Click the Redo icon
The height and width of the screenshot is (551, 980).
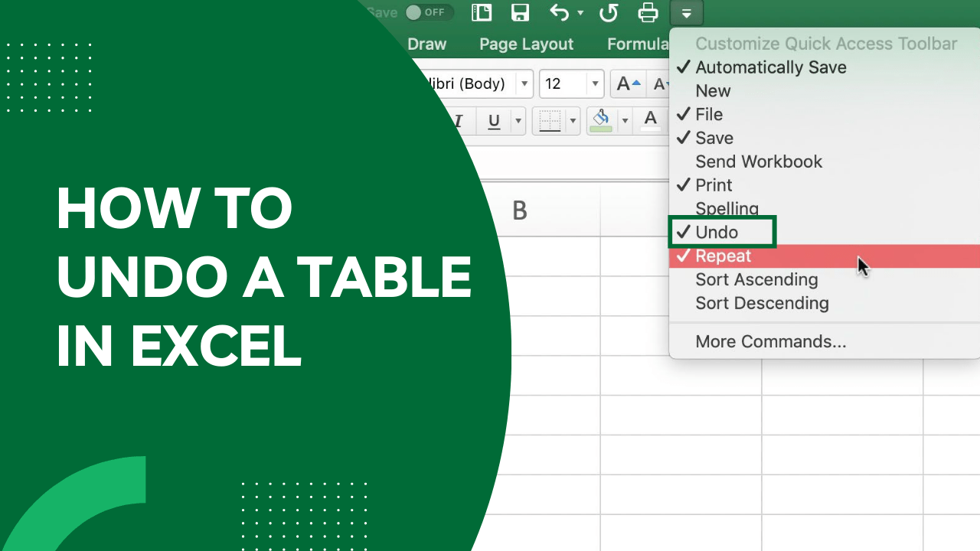pyautogui.click(x=607, y=12)
